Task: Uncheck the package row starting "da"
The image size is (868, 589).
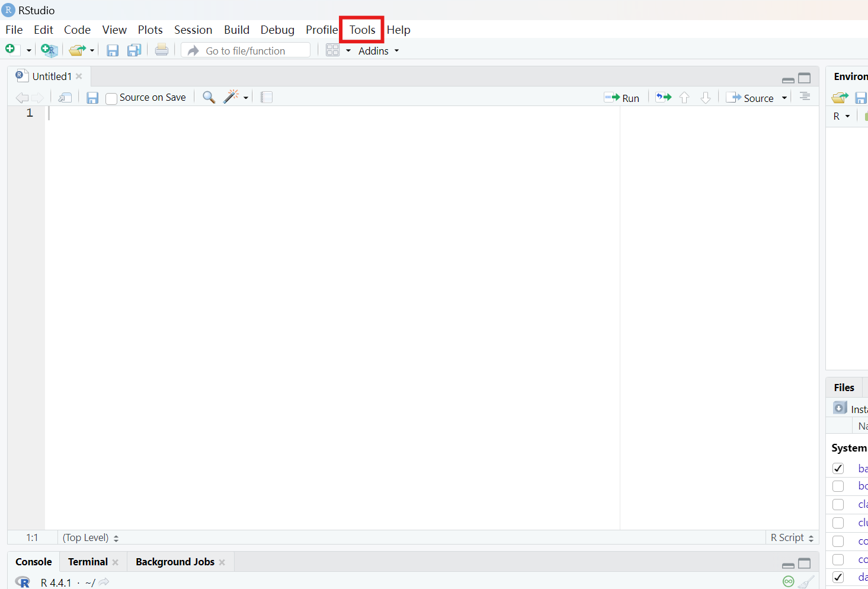Action: tap(838, 577)
